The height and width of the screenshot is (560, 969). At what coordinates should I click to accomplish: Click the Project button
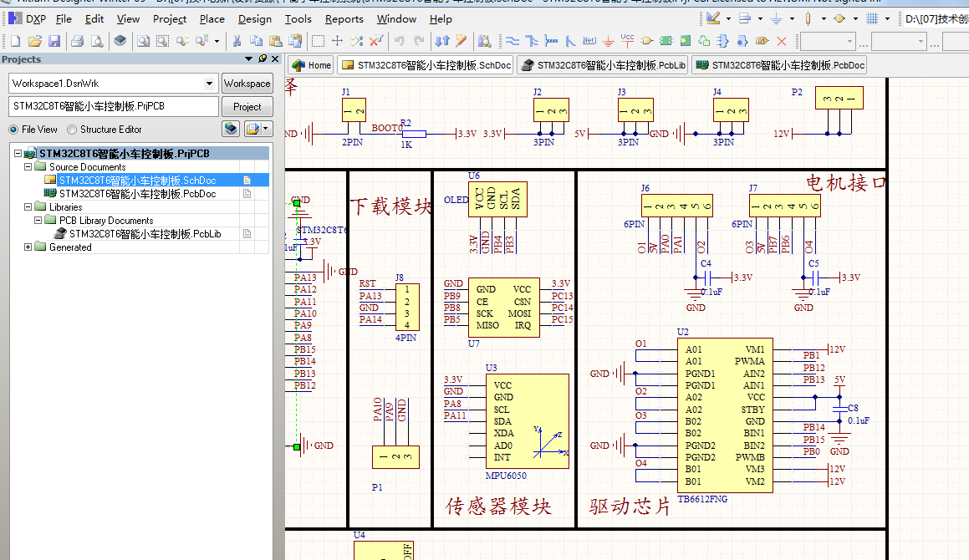pyautogui.click(x=247, y=107)
